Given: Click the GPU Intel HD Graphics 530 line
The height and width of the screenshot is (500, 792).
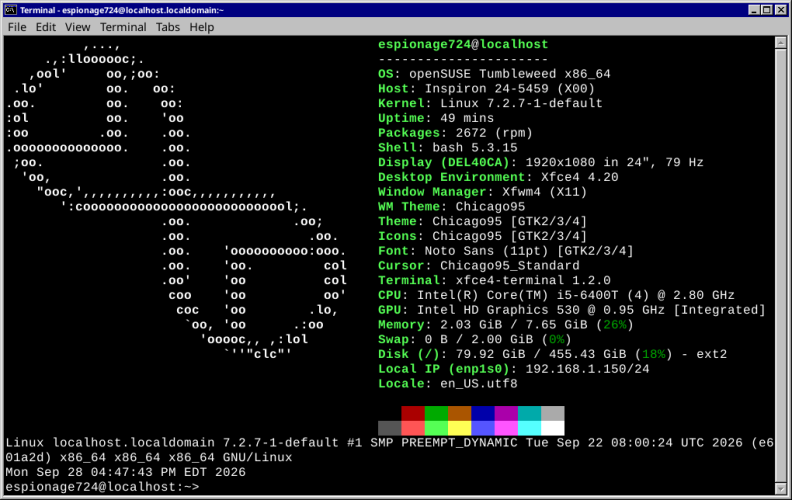Looking at the screenshot, I should pyautogui.click(x=572, y=310).
